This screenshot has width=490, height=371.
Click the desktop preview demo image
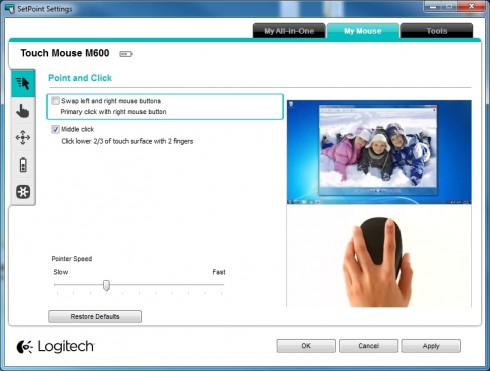(379, 152)
